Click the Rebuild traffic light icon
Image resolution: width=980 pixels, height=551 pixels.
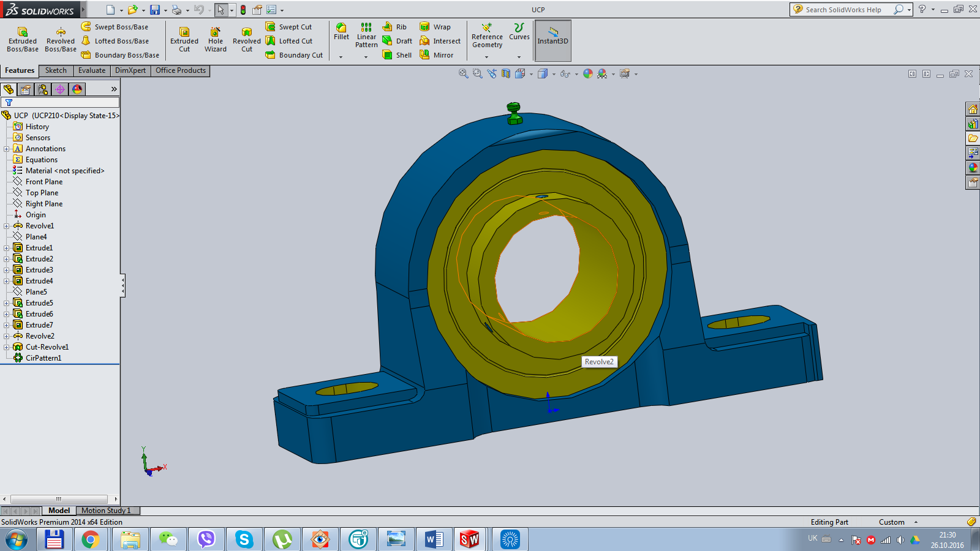pyautogui.click(x=243, y=10)
